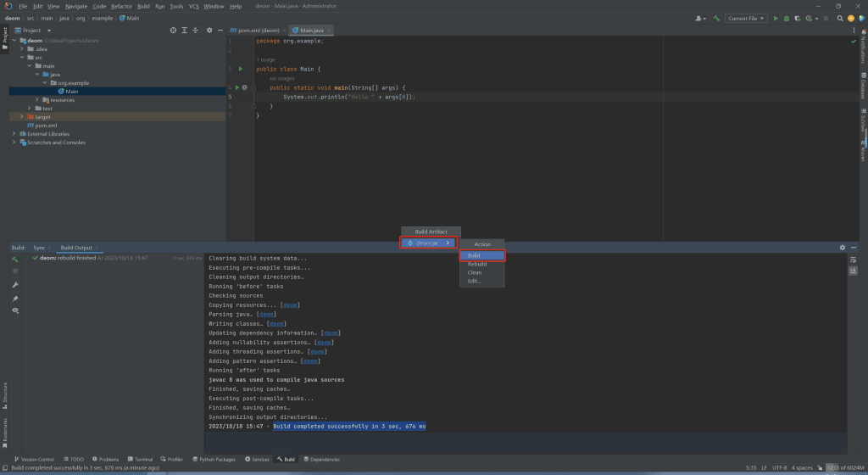This screenshot has height=475, width=868.
Task: Expand the target folder in project tree
Action: pyautogui.click(x=23, y=116)
